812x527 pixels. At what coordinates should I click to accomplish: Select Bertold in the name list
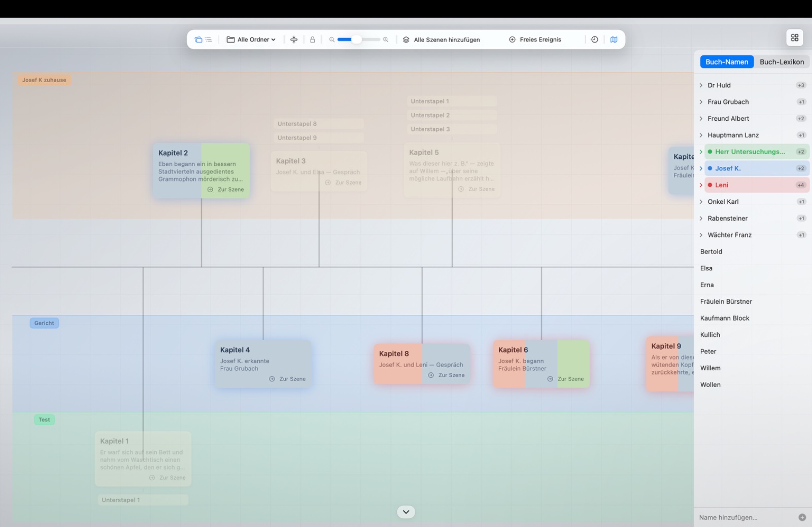tap(711, 252)
